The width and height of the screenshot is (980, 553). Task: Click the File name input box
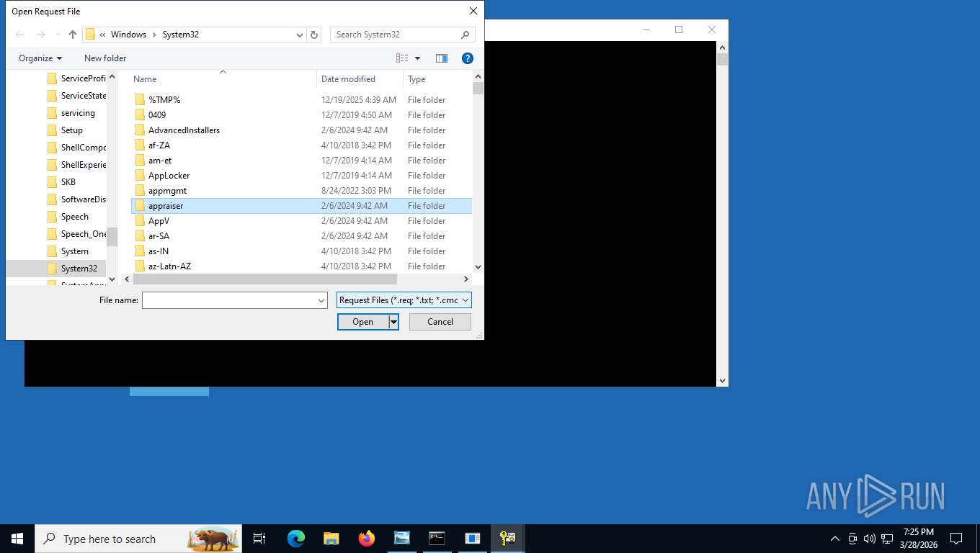pos(229,300)
